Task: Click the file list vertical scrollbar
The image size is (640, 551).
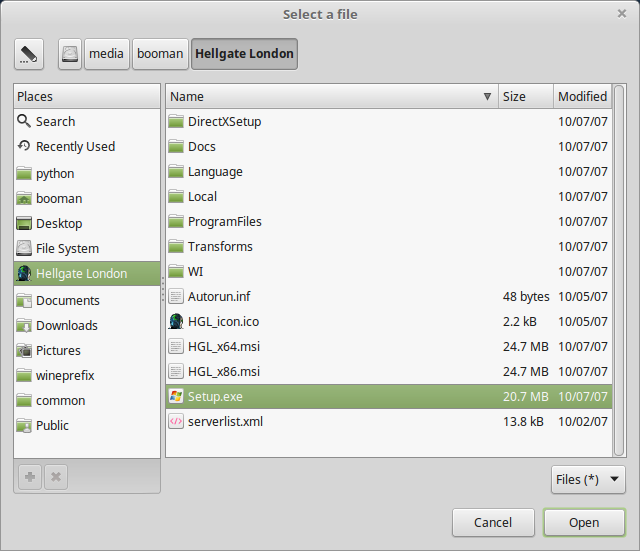Action: 619,270
